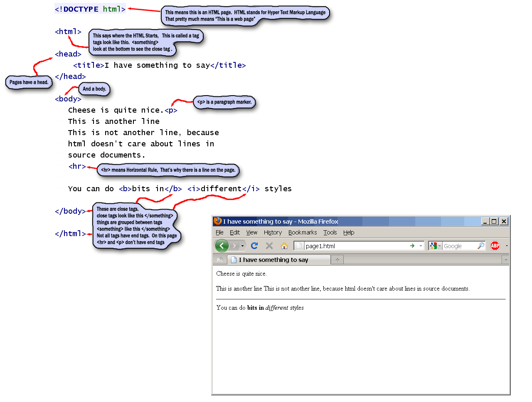
Task: Expand the list all tabs dropdown
Action: point(505,260)
